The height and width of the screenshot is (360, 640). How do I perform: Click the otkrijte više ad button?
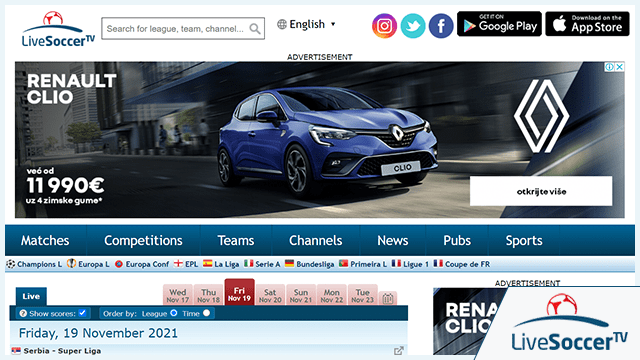pos(541,191)
